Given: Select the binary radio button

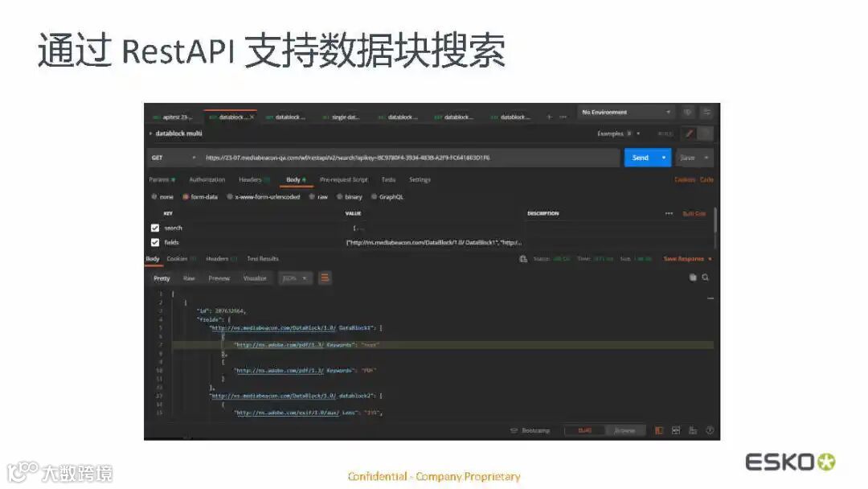Looking at the screenshot, I should [340, 196].
